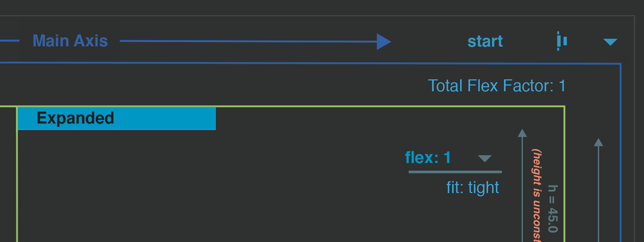The image size is (644, 242).
Task: Click the vertical height arrow labeled h = 45.0
Action: point(523,181)
